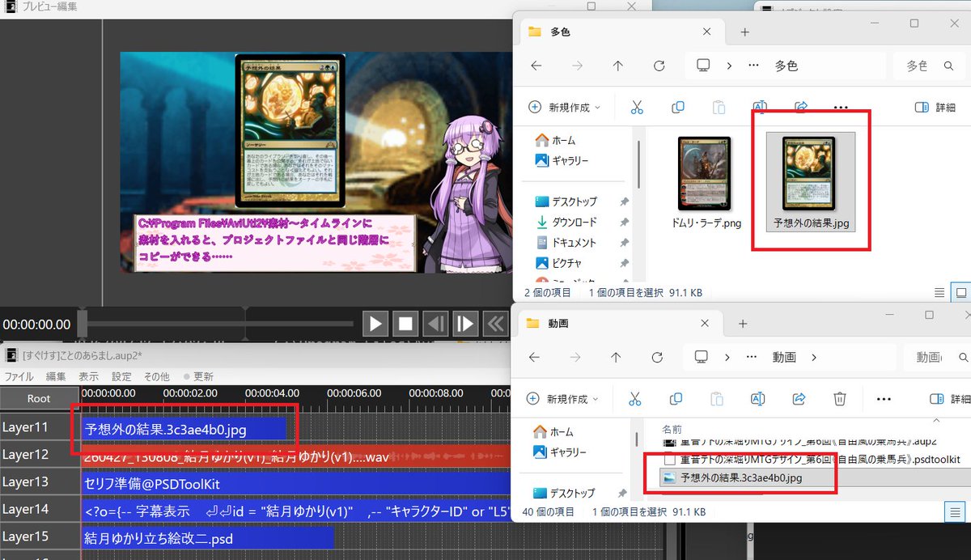
Task: Click Delete trash icon in 動画 window
Action: [840, 399]
